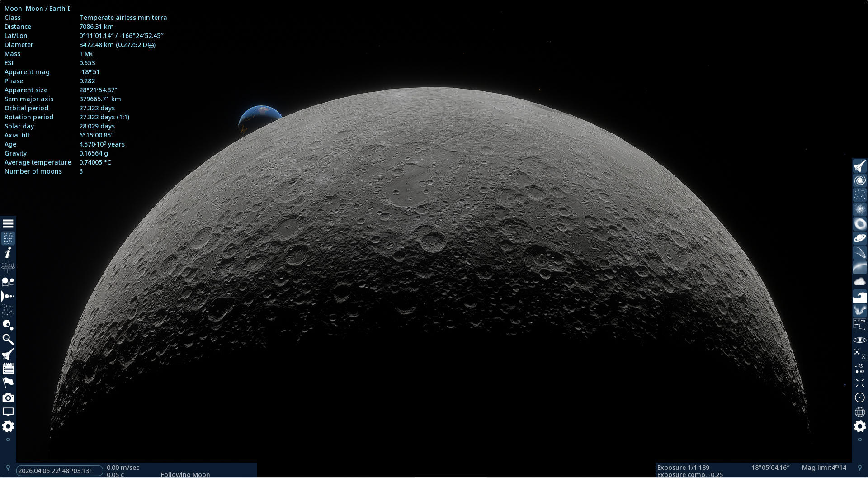Open settings gear in right toolbar

coord(860,426)
